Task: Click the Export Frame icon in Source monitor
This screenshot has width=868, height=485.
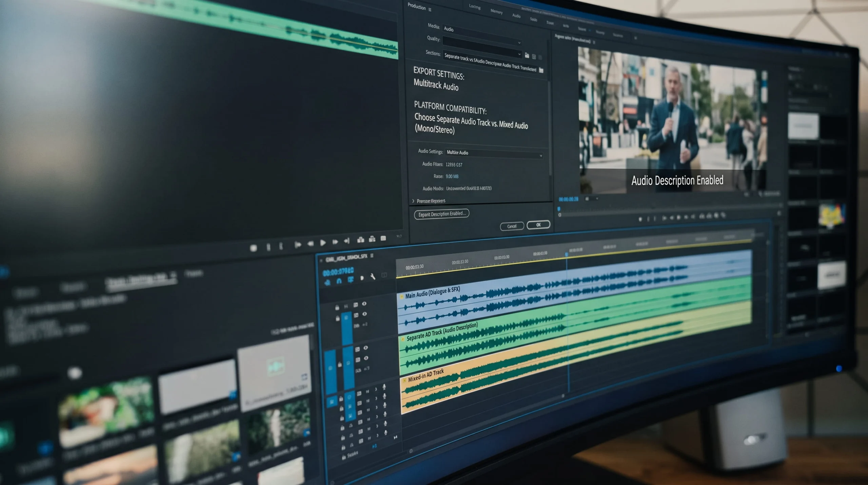Action: pyautogui.click(x=383, y=238)
